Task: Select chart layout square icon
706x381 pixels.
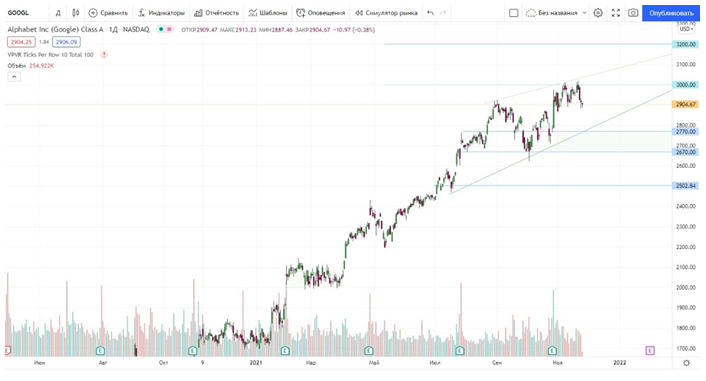Action: (513, 13)
